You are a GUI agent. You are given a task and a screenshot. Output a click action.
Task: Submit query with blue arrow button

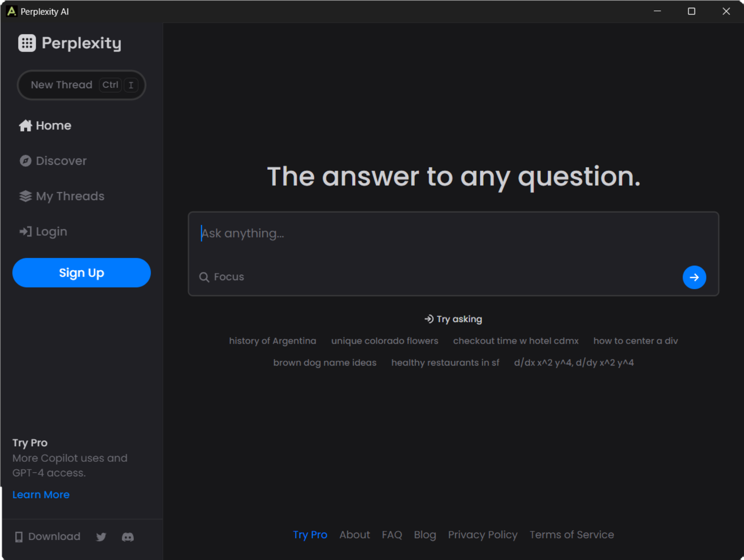point(694,277)
